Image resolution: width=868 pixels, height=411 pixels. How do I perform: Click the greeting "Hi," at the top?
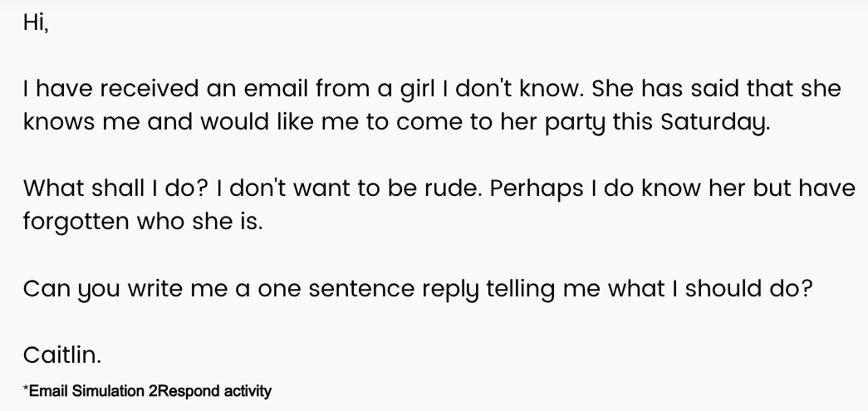[x=36, y=23]
